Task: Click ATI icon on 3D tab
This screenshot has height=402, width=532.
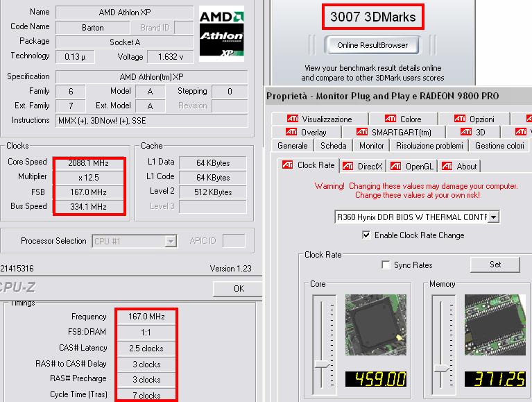Action: pos(466,132)
